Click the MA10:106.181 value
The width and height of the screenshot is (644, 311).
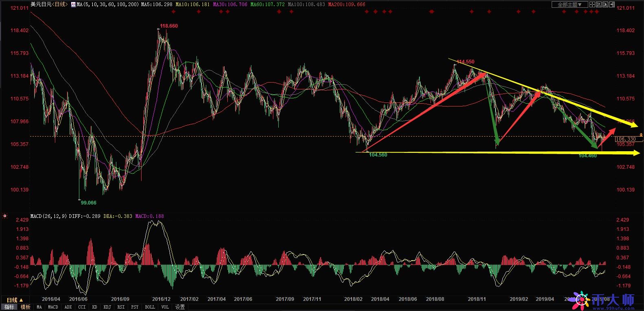point(193,4)
